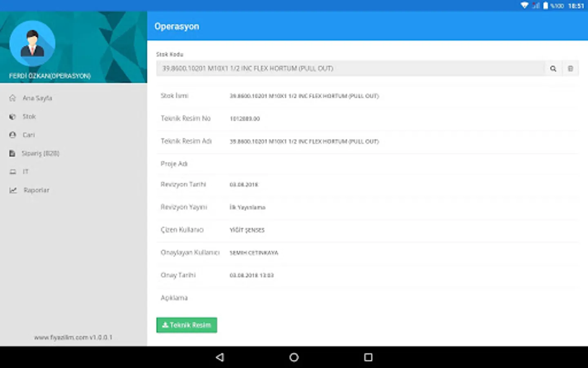
Task: Click the Onaylayan Kullanıcı label
Action: pos(190,253)
